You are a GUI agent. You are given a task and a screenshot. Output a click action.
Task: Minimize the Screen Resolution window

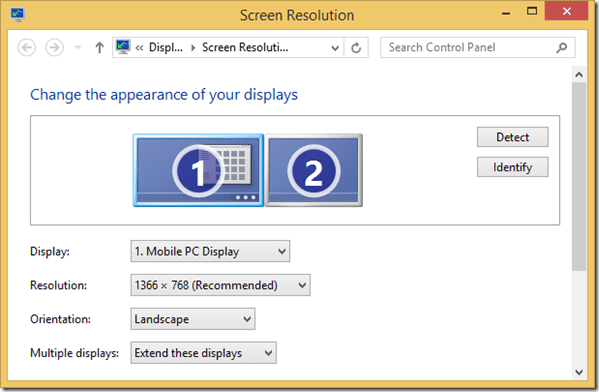tap(506, 13)
